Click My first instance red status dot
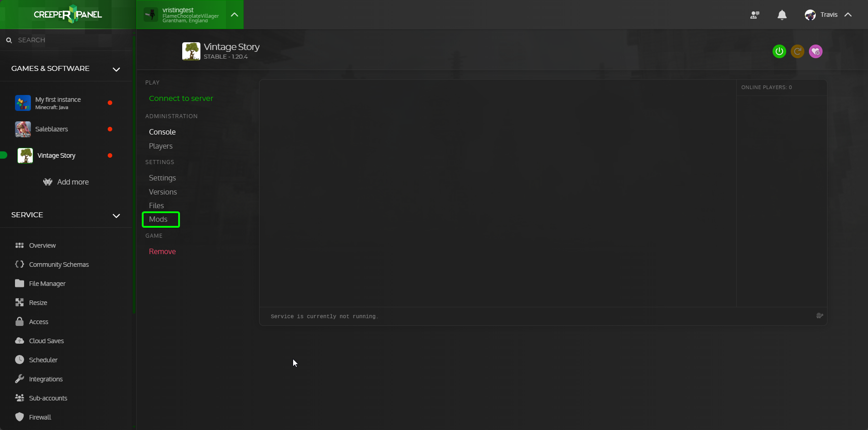 click(110, 103)
